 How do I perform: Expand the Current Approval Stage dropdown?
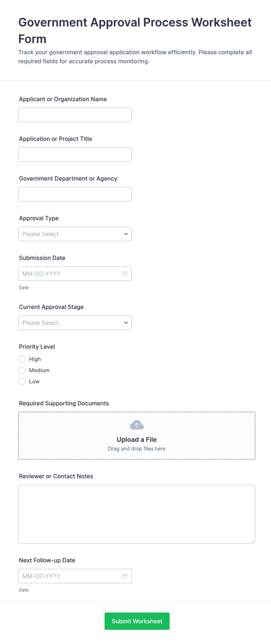click(75, 323)
